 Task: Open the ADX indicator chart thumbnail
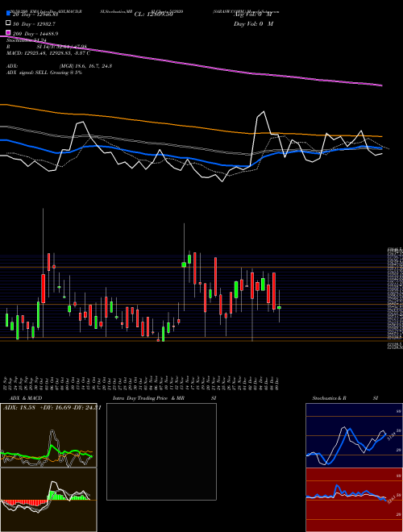click(x=48, y=435)
